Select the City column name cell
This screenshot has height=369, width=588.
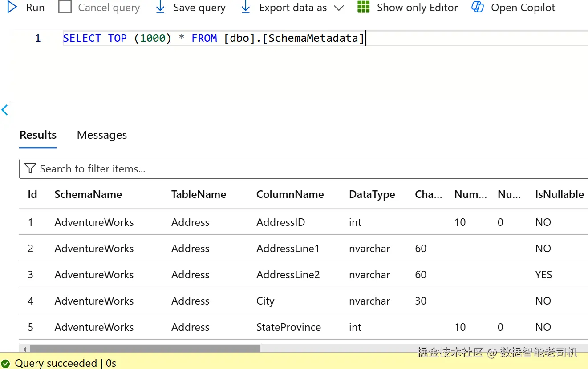(x=265, y=301)
